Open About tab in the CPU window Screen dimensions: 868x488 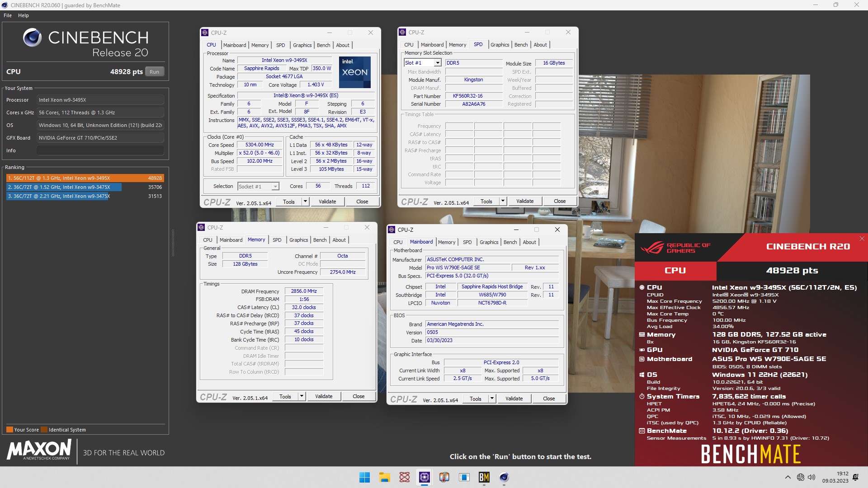343,45
